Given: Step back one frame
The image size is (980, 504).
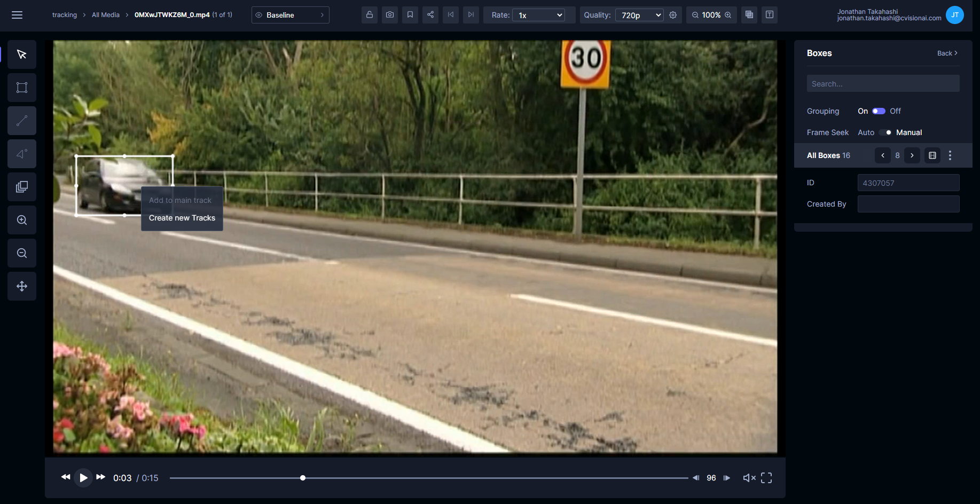Looking at the screenshot, I should tap(696, 478).
